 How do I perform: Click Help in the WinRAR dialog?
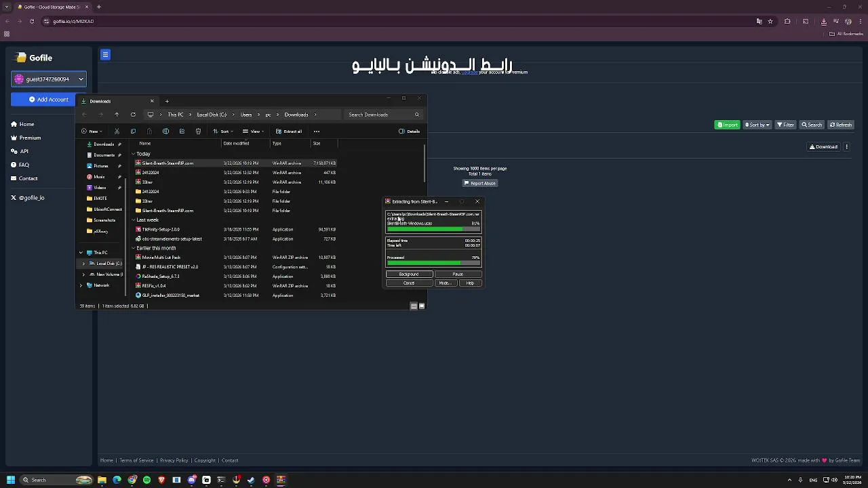tap(470, 283)
